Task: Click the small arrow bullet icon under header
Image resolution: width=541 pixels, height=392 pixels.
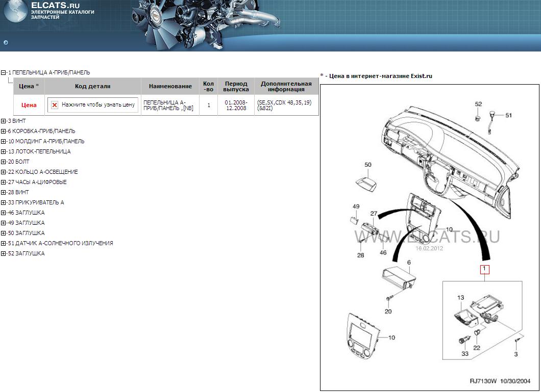Action: coord(6,43)
